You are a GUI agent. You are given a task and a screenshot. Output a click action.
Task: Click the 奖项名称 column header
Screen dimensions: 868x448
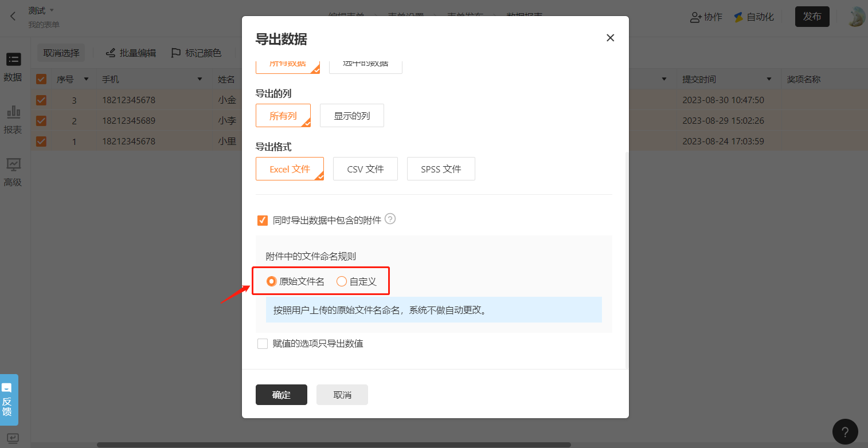(x=803, y=79)
